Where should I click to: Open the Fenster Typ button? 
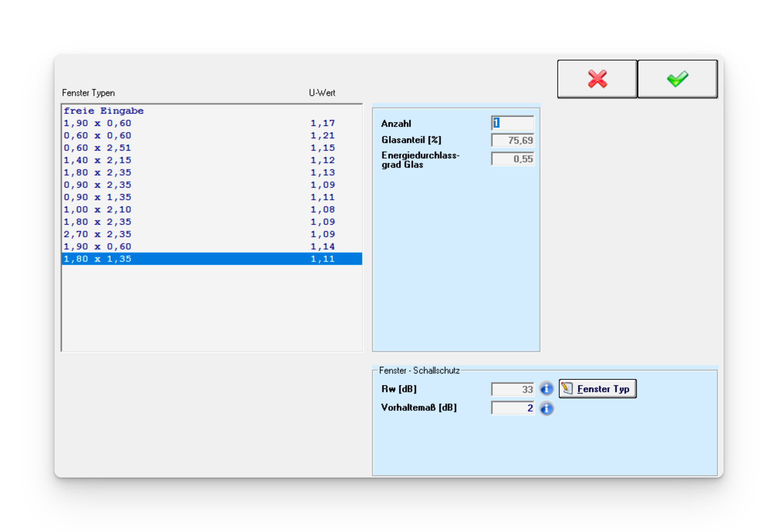598,389
